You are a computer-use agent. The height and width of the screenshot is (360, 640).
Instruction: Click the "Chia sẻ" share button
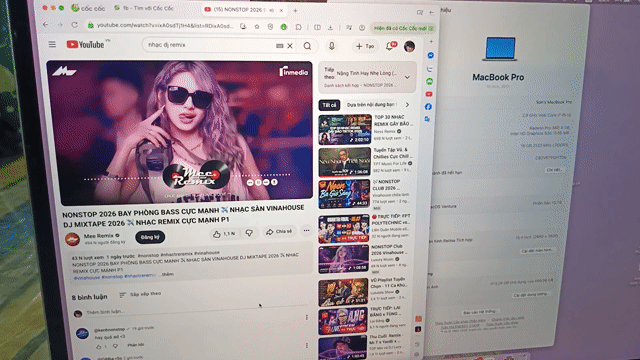point(279,231)
